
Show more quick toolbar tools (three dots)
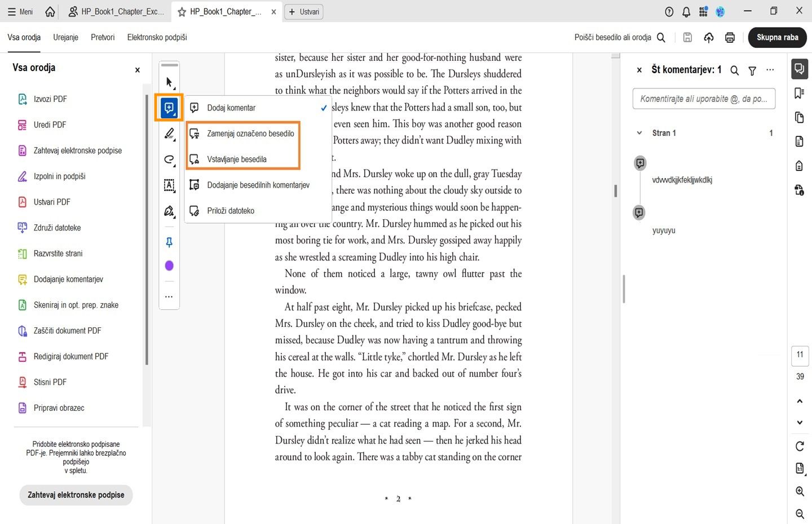coord(169,296)
